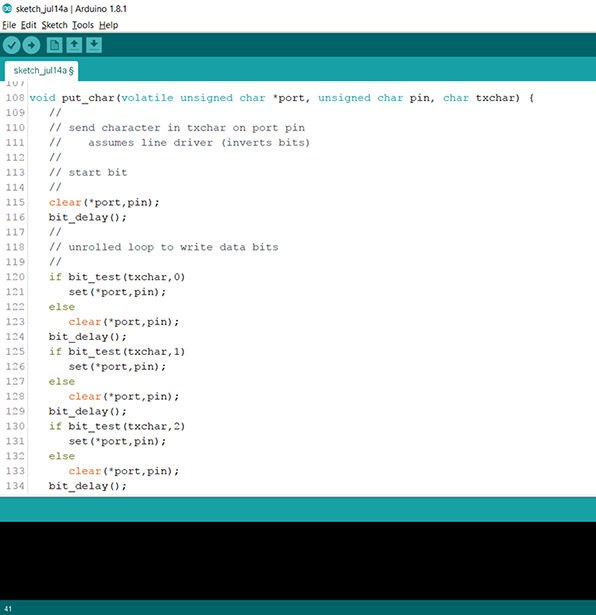Click set(*port,pin); on line 131
Viewport: 596px width, 615px height.
(x=117, y=441)
